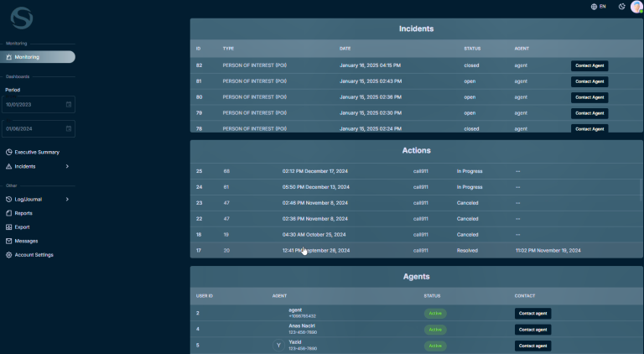Open the EN language selector

[598, 7]
